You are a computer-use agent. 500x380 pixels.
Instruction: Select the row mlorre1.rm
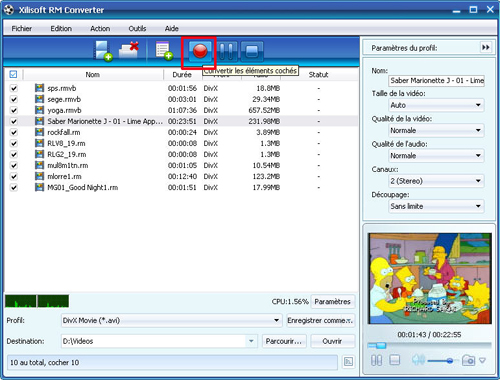pos(182,176)
